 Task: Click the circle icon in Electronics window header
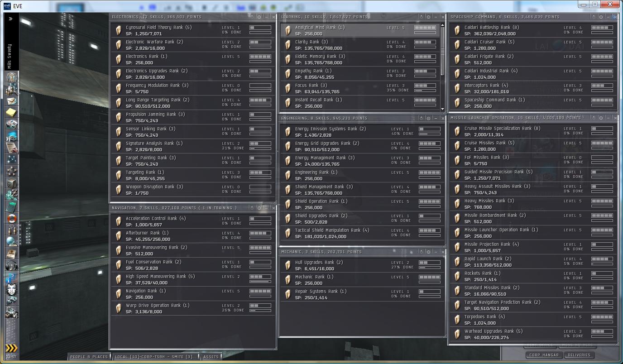[x=259, y=17]
